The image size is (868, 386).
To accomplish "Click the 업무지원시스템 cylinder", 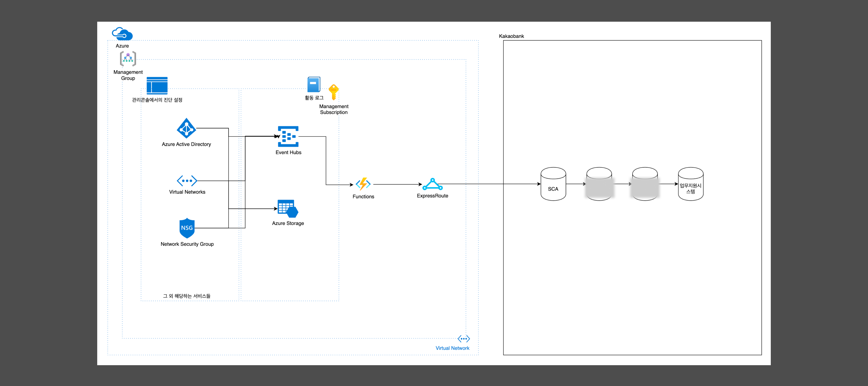I will click(690, 184).
